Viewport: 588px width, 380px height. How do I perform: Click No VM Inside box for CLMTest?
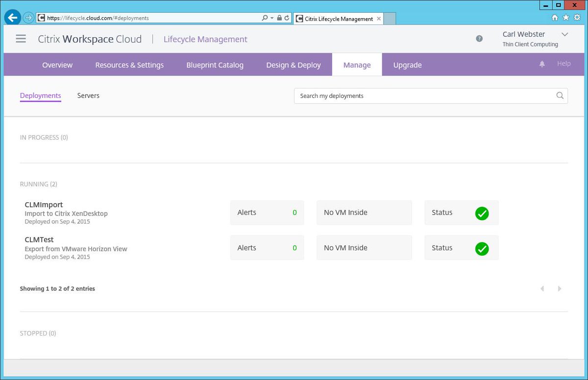(x=364, y=248)
